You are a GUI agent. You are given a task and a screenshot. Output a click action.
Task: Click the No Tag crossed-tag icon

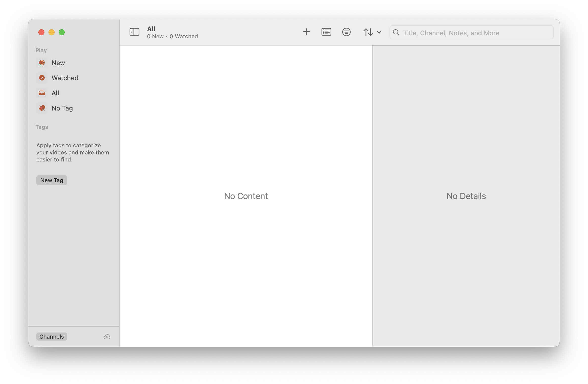pos(42,108)
